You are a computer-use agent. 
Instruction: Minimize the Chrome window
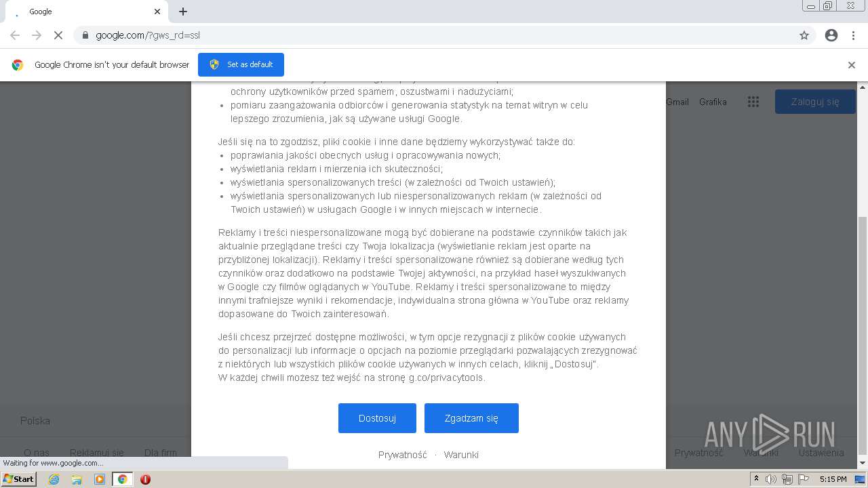pos(811,6)
